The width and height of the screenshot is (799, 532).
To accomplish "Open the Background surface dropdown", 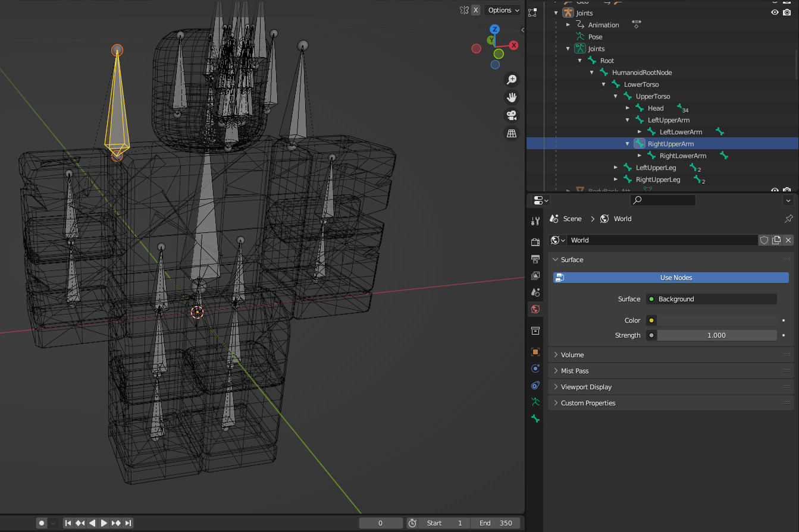I will pos(711,299).
